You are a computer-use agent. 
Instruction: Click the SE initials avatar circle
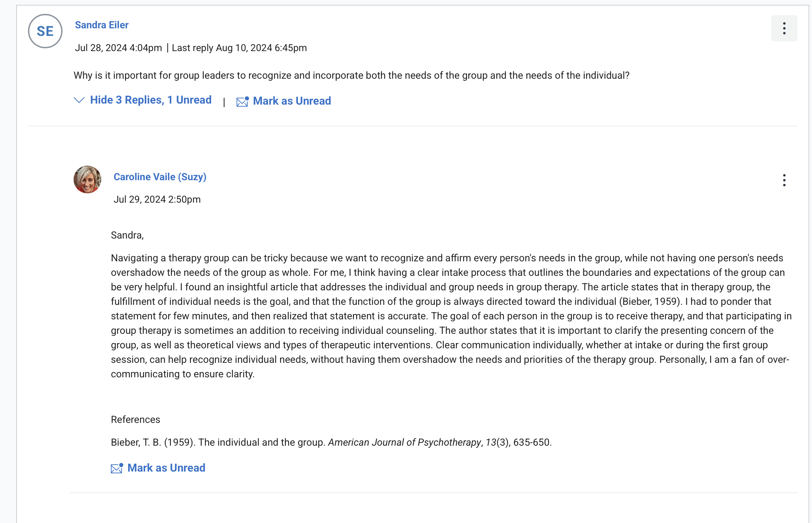45,31
